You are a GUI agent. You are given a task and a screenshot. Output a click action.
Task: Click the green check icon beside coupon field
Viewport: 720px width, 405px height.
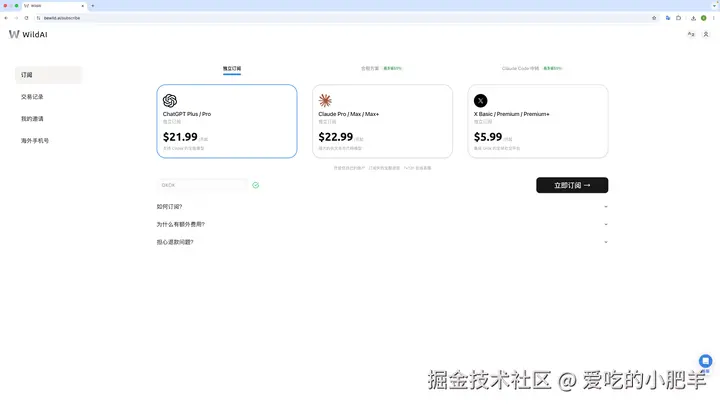click(x=256, y=185)
